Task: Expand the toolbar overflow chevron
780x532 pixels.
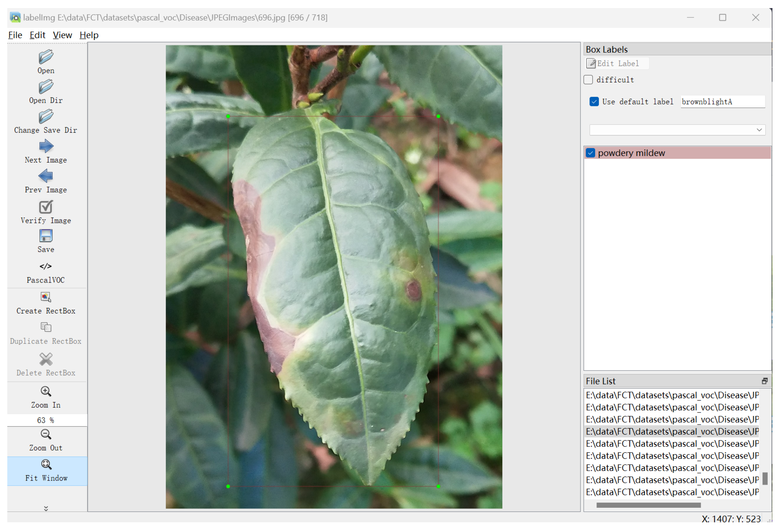Action: coord(46,508)
